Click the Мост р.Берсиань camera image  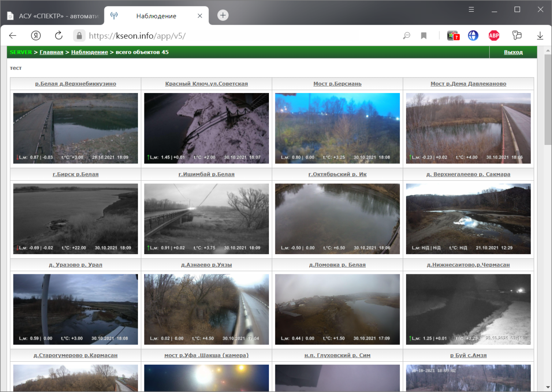point(337,128)
